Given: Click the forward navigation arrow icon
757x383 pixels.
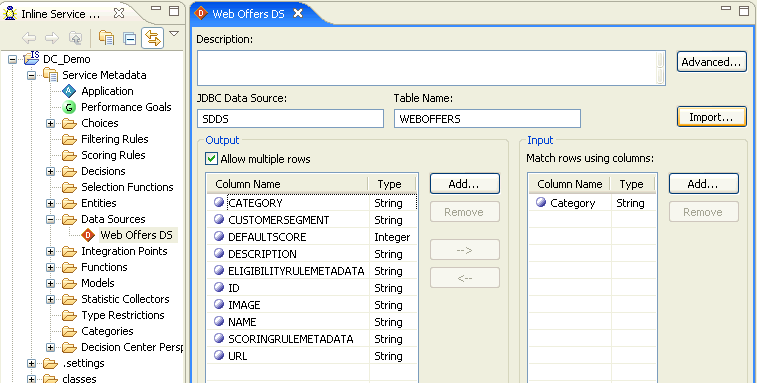Looking at the screenshot, I should pyautogui.click(x=52, y=38).
